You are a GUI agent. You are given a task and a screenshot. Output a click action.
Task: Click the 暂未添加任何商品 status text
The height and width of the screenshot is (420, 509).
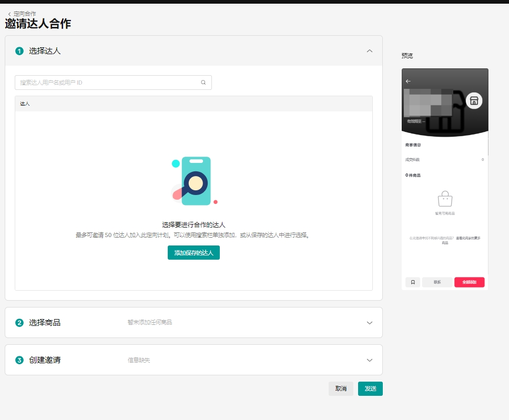tap(150, 322)
